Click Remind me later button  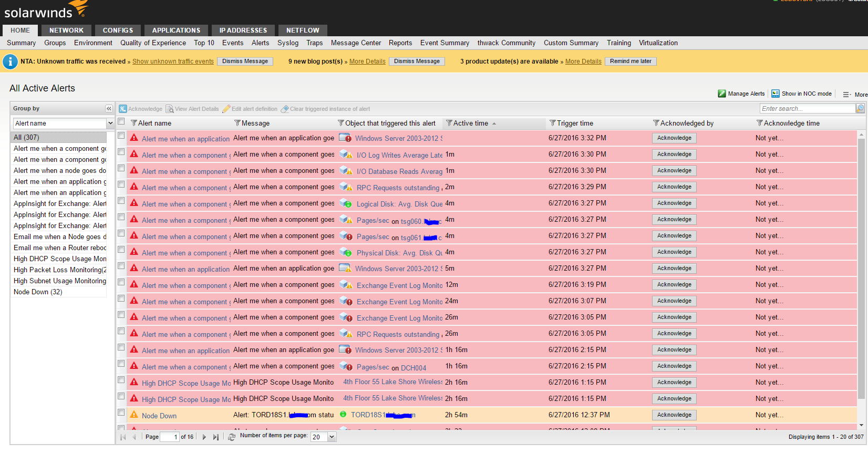pos(631,61)
